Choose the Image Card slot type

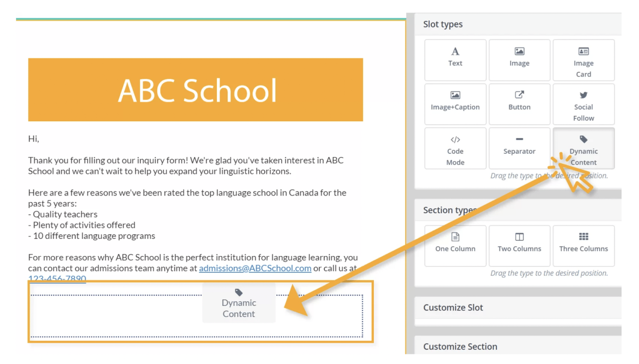coord(584,60)
